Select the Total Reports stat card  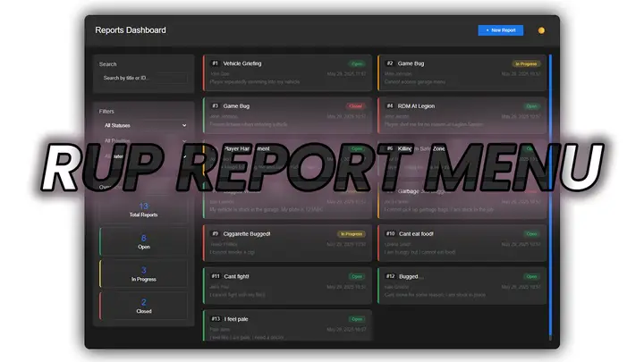(144, 210)
